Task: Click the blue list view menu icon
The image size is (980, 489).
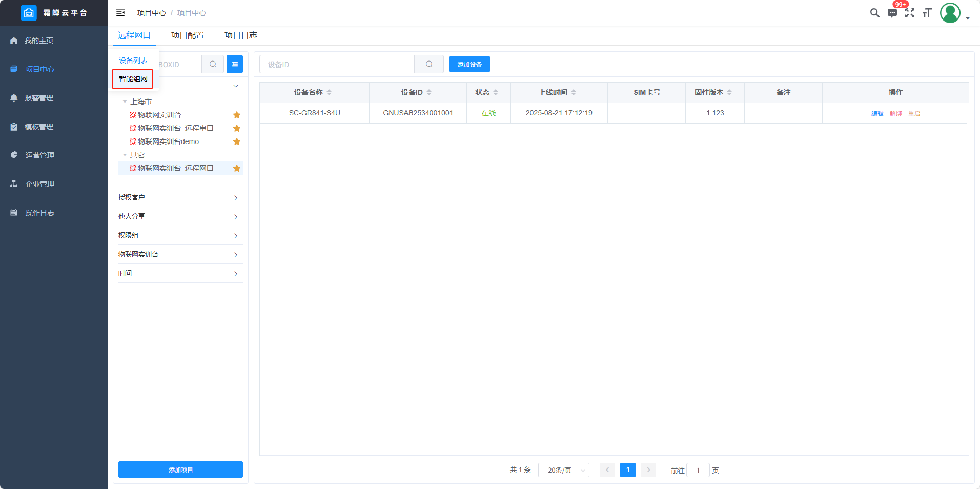Action: tap(235, 64)
